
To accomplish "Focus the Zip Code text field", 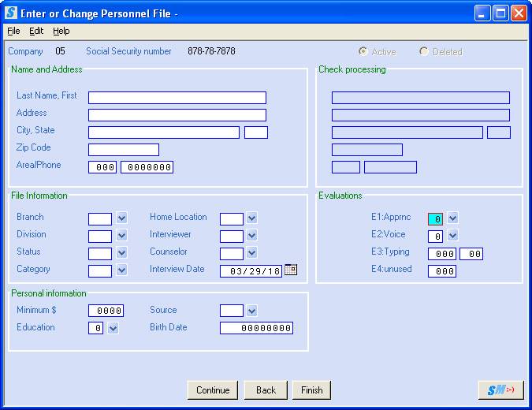I will [x=123, y=150].
